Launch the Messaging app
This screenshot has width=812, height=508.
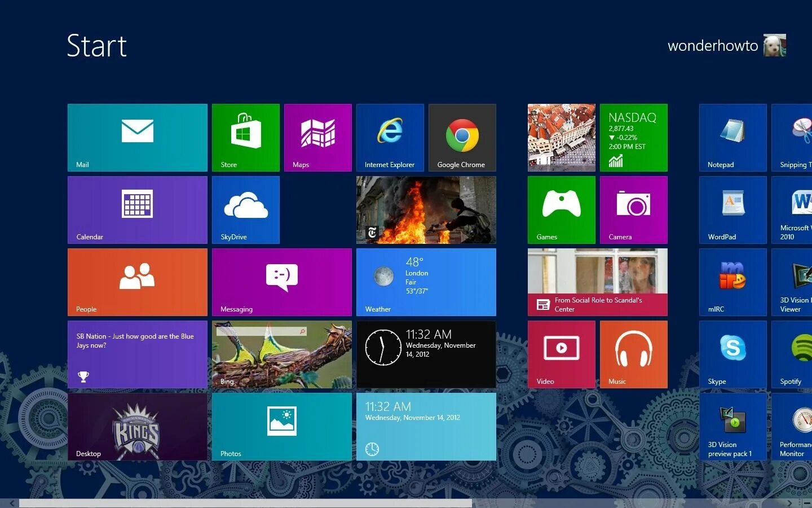(x=282, y=282)
